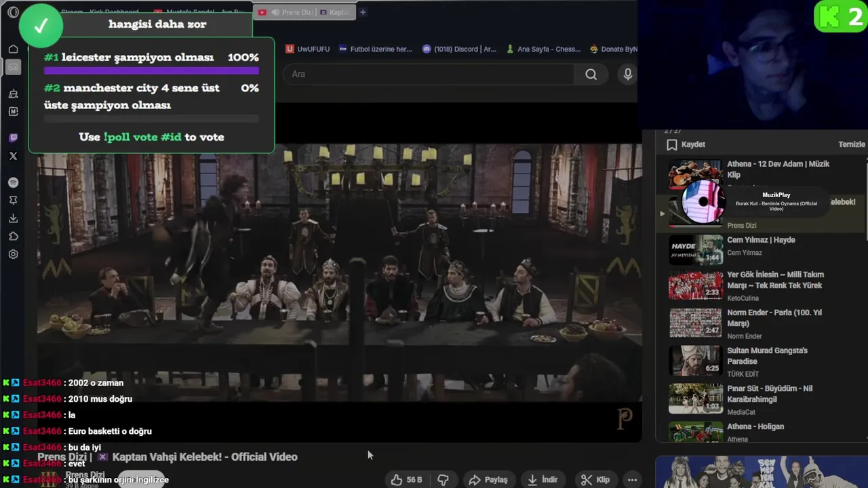Play Athena - Holigan from queue
The height and width of the screenshot is (488, 868).
(755, 426)
